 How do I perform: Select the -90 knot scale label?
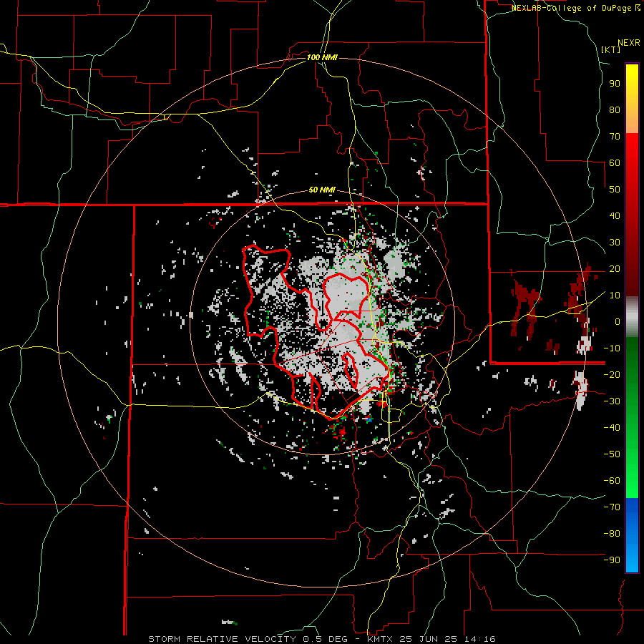pyautogui.click(x=612, y=560)
